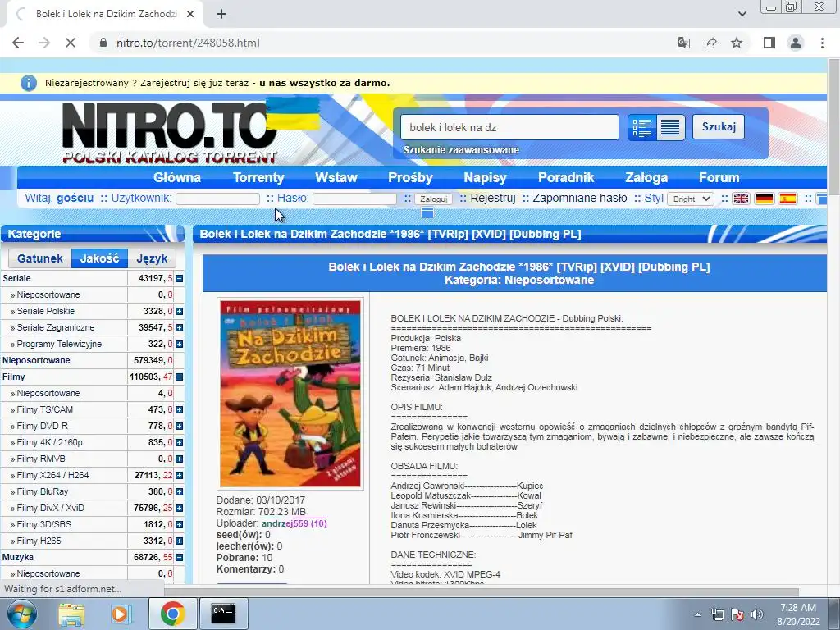The height and width of the screenshot is (630, 840).
Task: Collapse Filmy category
Action: [x=180, y=377]
